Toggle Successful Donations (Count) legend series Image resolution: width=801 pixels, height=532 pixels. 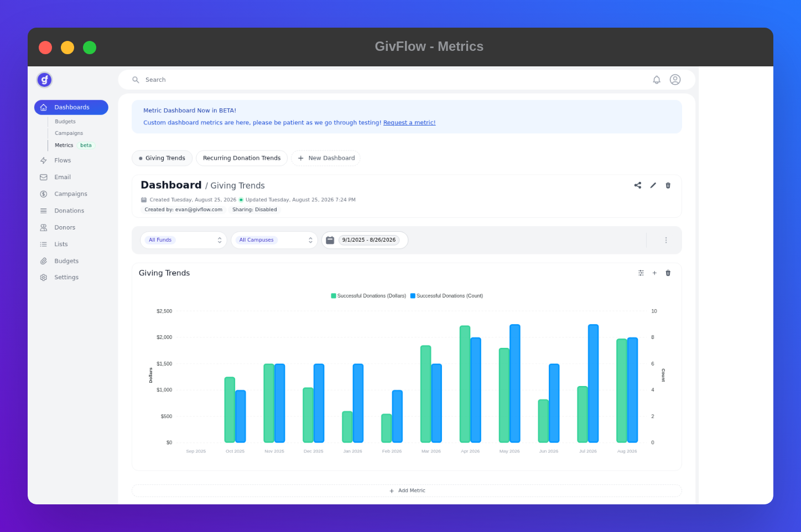446,296
